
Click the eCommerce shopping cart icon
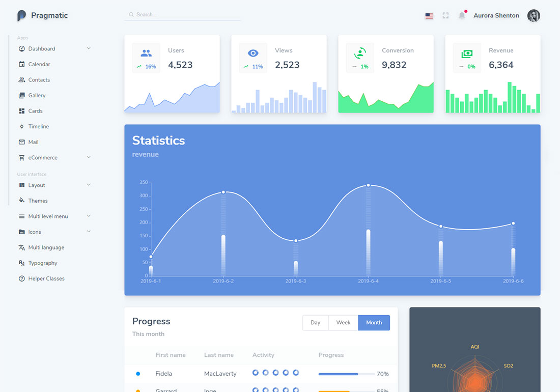pyautogui.click(x=22, y=157)
